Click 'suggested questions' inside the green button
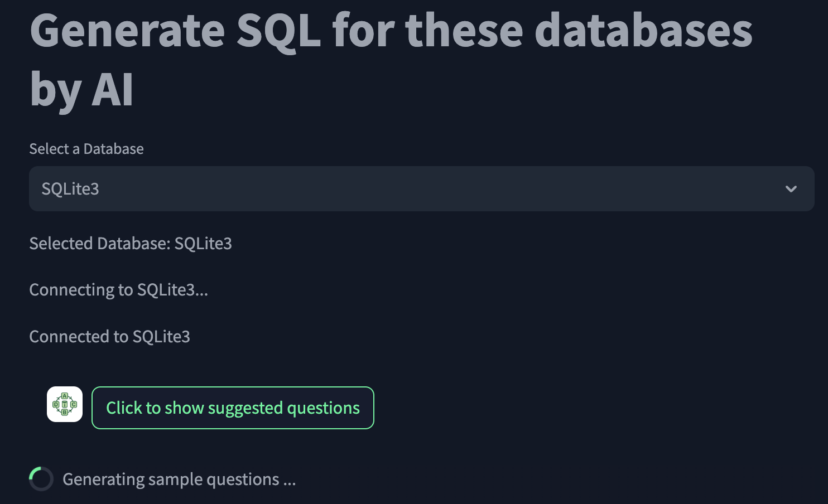Viewport: 828px width, 504px height. pos(284,408)
